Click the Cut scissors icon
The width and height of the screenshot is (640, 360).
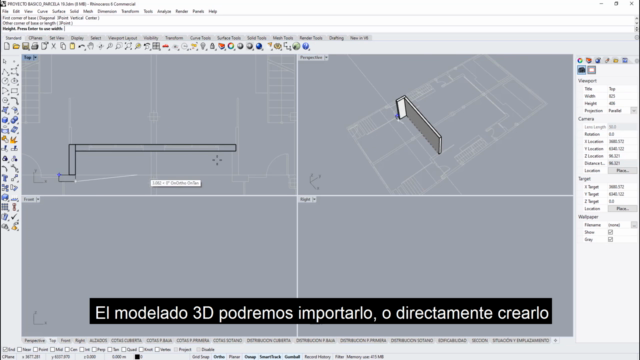coord(53,47)
